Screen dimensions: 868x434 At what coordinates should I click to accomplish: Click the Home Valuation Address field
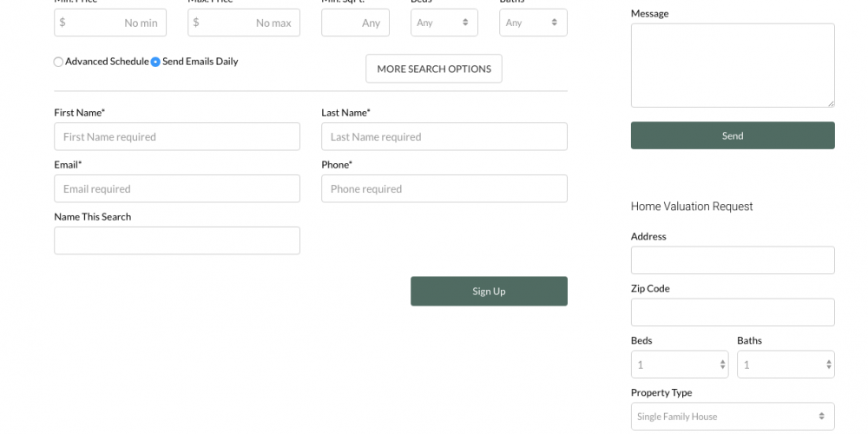732,260
